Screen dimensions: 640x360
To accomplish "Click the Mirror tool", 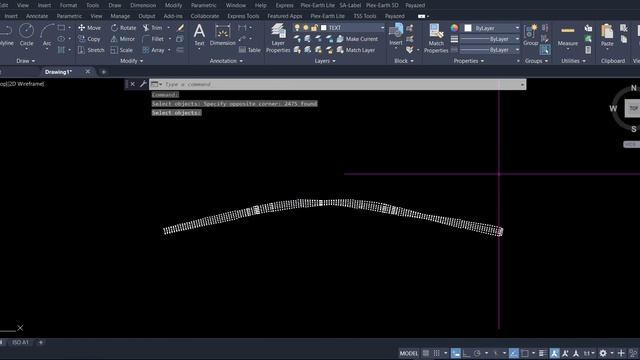I will tap(123, 39).
